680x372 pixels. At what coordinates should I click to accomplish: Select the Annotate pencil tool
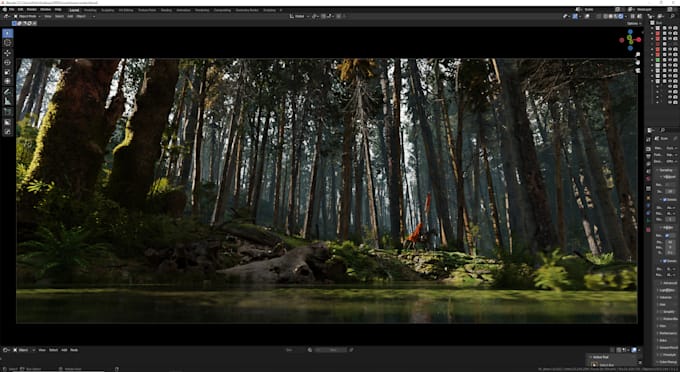tap(7, 91)
